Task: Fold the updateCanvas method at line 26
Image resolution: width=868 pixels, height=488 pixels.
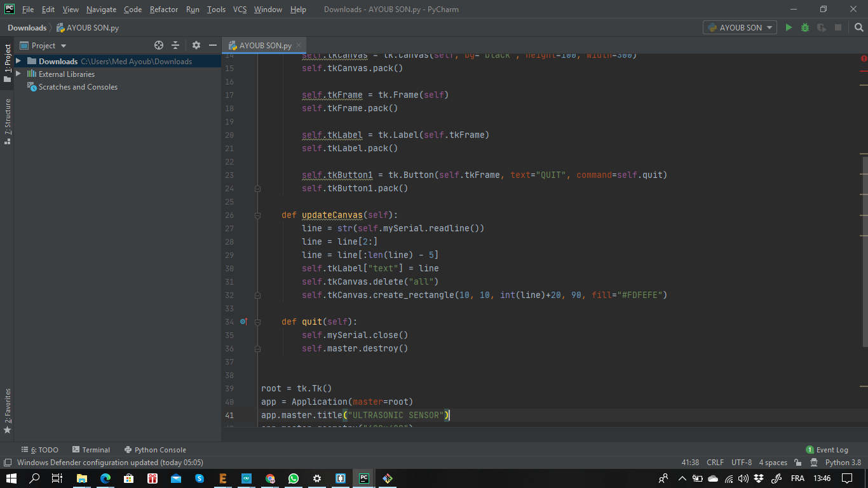Action: point(257,215)
